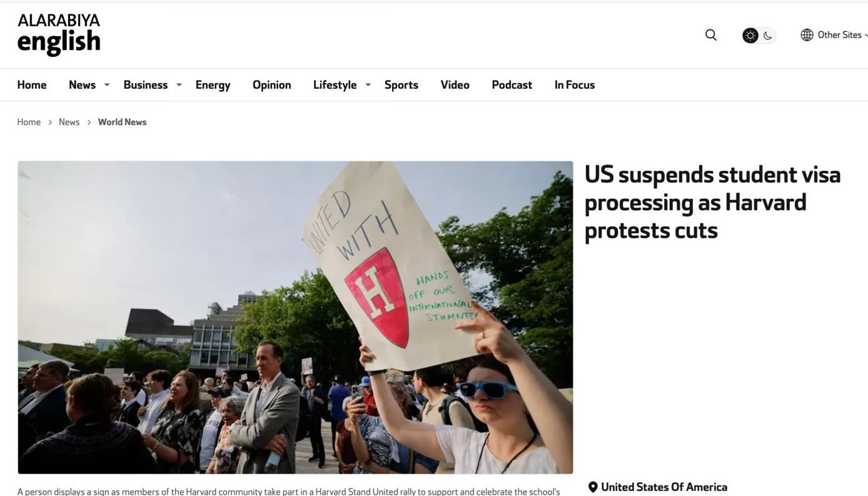Click the World News breadcrumb link

pyautogui.click(x=122, y=122)
